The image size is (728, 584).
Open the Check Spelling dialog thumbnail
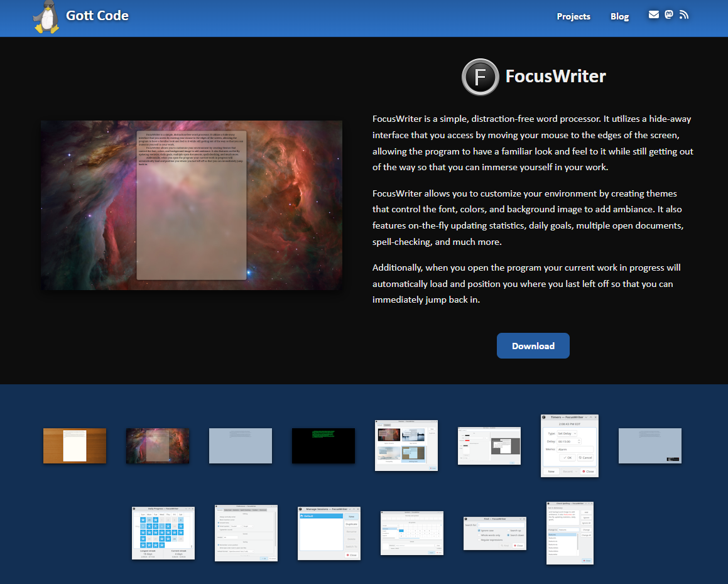570,533
